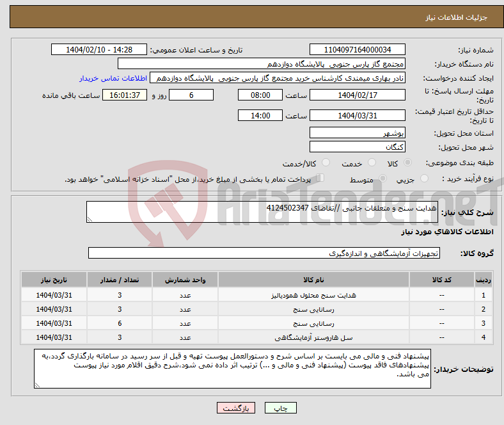The height and width of the screenshot is (425, 504).
Task: Click the unit عدد in row 2
Action: [x=185, y=309]
